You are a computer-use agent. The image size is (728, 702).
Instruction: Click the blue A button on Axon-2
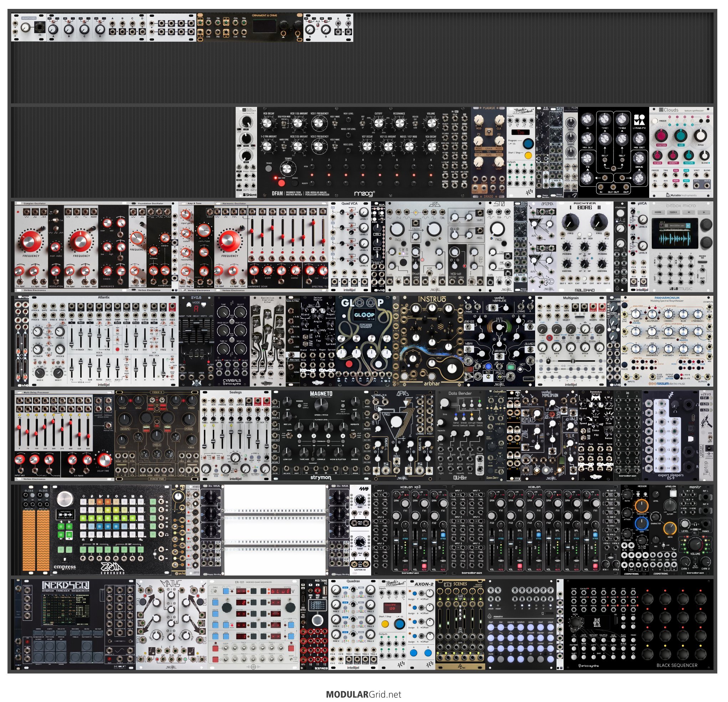click(414, 652)
